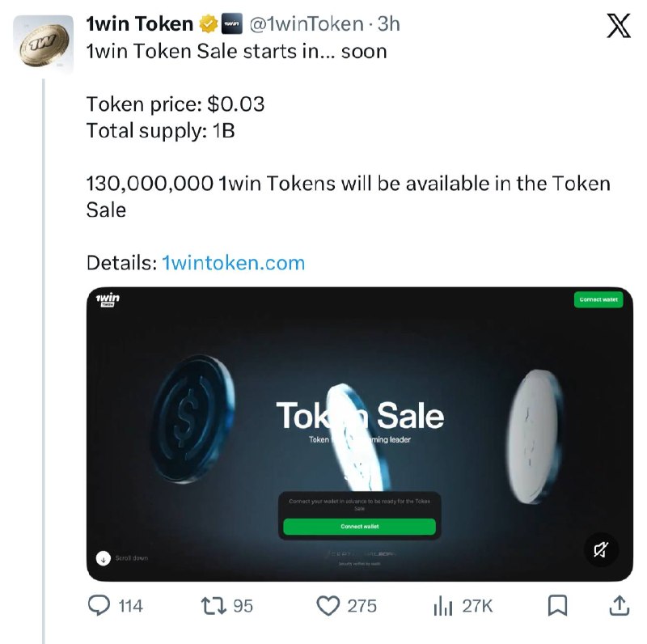Viewport: 647px width, 644px height.
Task: Click the 1win Token display name
Action: coord(139,24)
